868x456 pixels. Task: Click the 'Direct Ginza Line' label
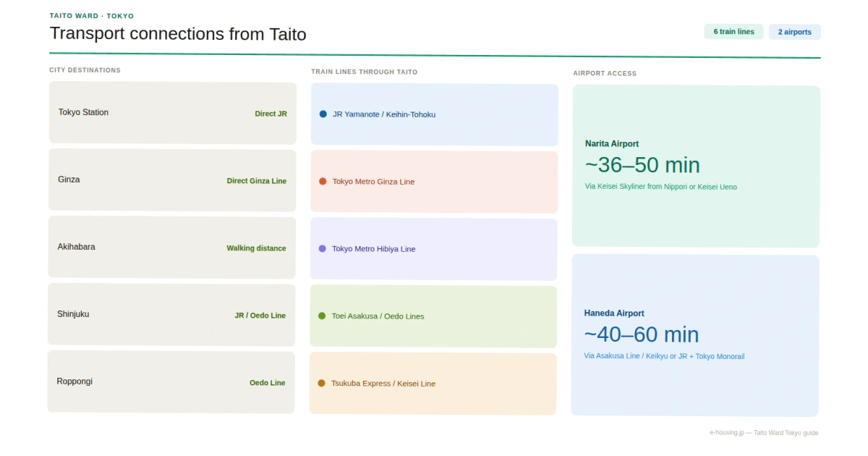coord(257,181)
